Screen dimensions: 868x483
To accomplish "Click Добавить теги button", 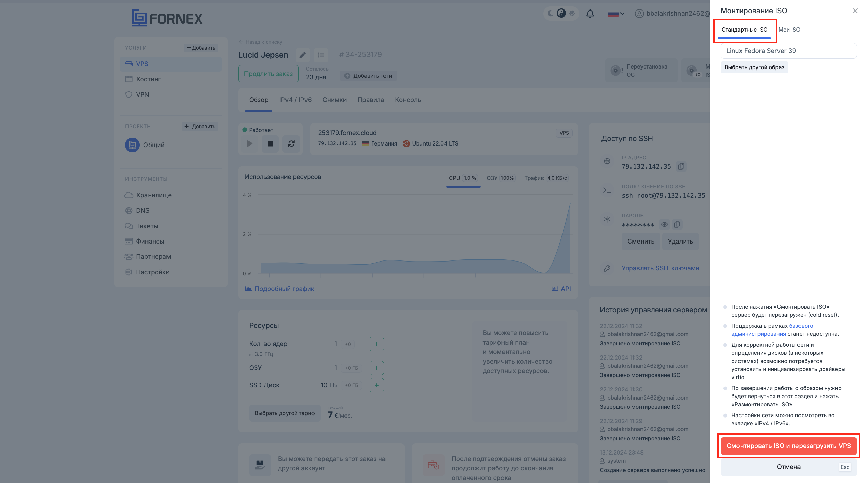I will [x=368, y=76].
